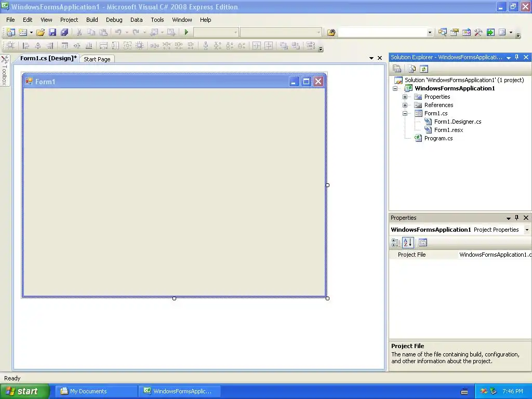Toggle Show All Files in Solution Explorer

coord(412,69)
